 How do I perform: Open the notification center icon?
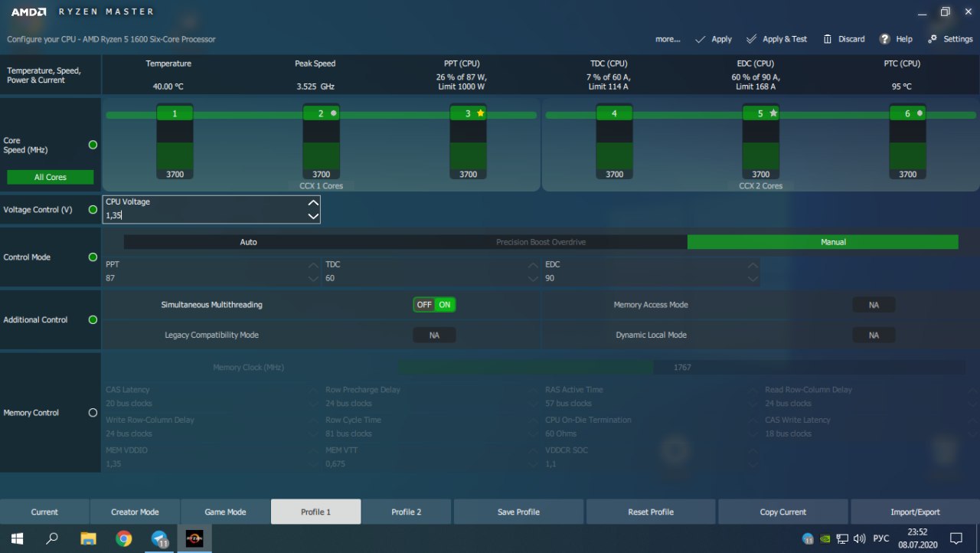pos(955,538)
